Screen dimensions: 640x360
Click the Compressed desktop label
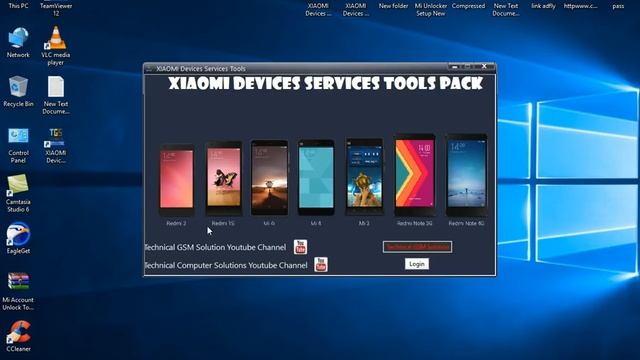(468, 6)
